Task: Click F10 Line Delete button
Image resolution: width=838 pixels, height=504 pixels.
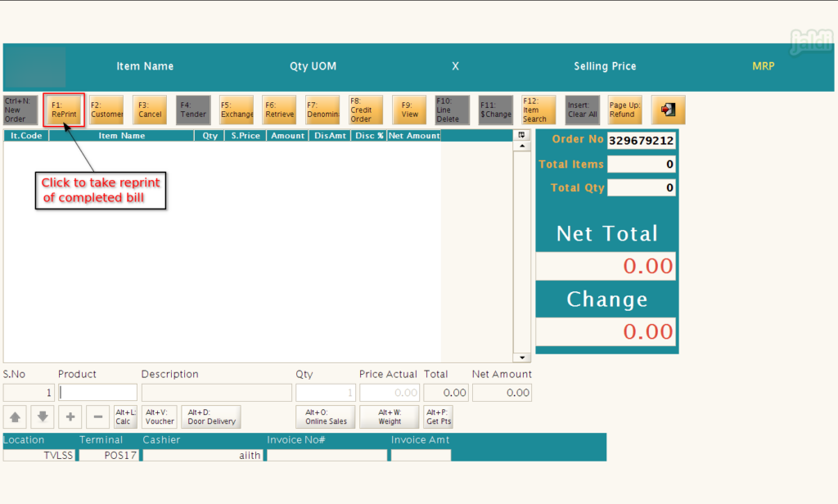Action: click(x=452, y=110)
